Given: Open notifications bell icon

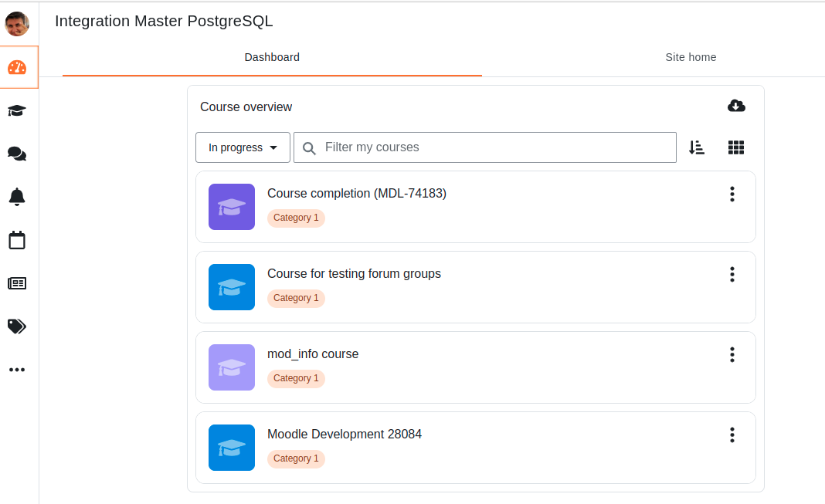Looking at the screenshot, I should (17, 197).
